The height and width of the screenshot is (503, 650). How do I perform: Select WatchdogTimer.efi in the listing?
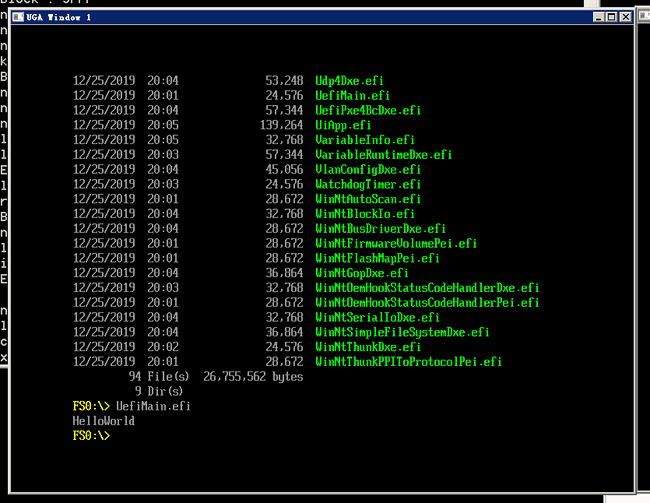coord(368,184)
